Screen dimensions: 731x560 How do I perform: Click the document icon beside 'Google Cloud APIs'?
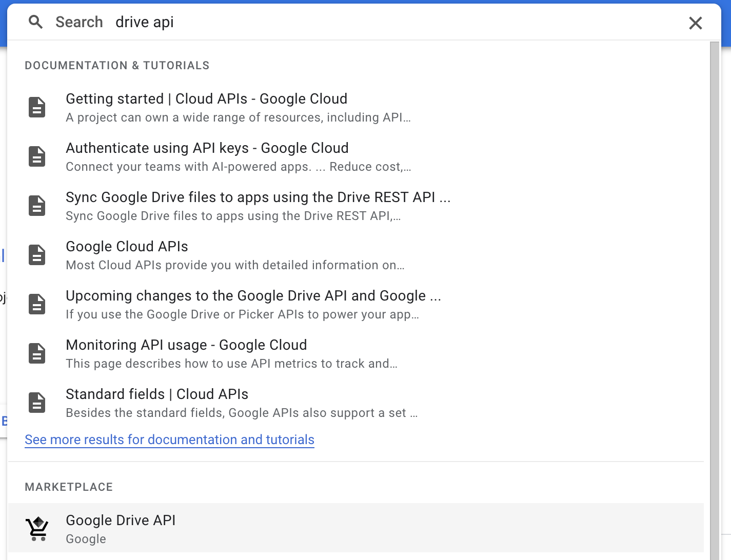point(37,255)
